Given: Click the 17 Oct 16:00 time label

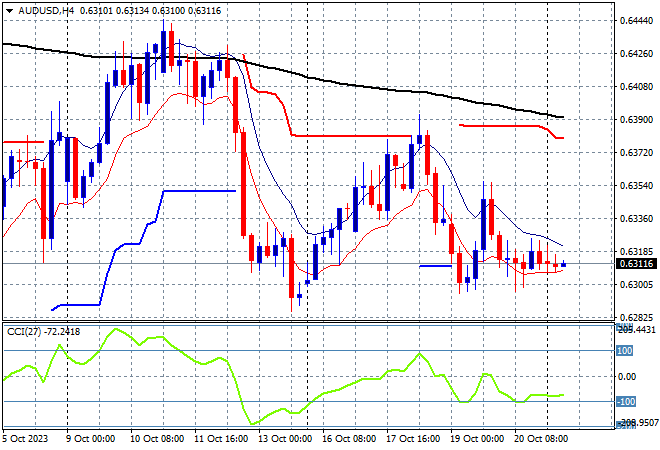Looking at the screenshot, I should [x=413, y=439].
